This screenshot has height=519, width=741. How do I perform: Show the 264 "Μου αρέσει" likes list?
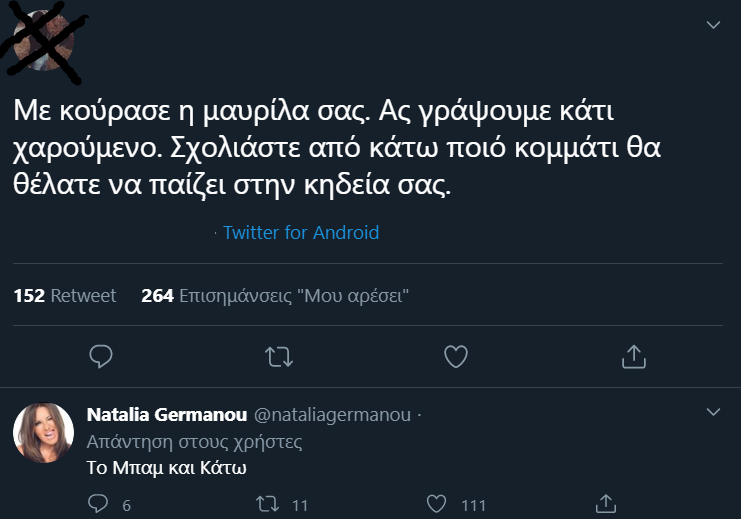click(x=276, y=296)
